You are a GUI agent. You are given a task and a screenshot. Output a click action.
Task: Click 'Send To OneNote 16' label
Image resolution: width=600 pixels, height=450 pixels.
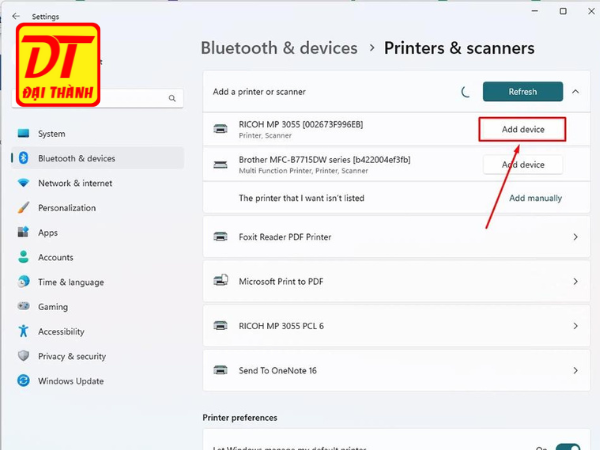tap(278, 370)
